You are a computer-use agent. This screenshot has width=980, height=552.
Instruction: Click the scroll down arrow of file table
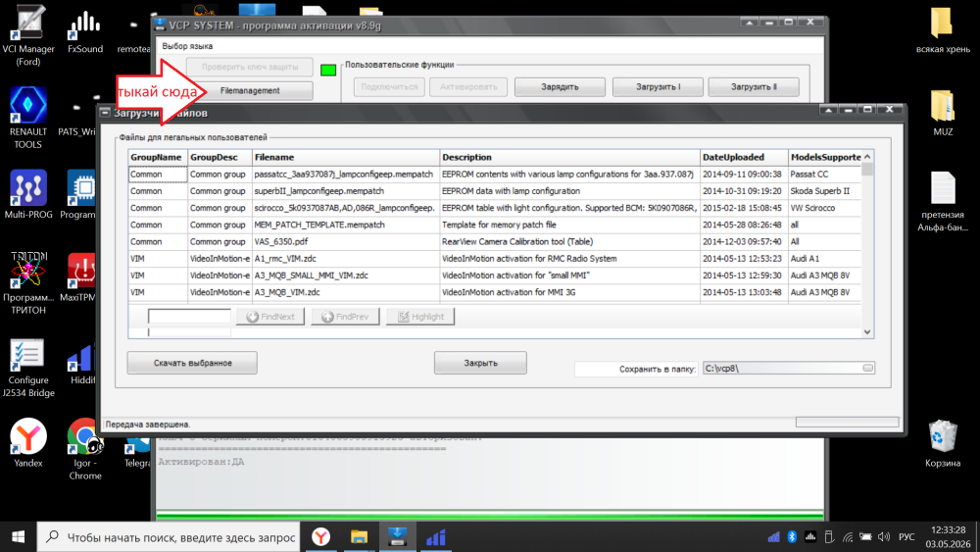(867, 332)
